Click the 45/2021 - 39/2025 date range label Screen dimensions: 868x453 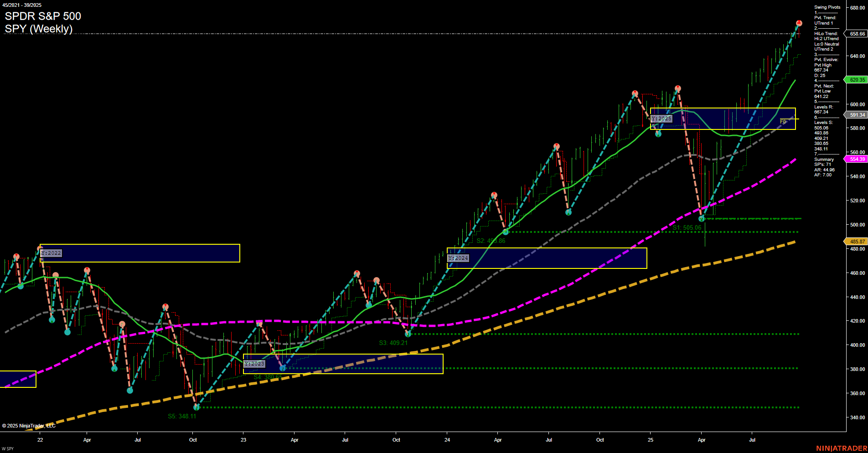click(x=21, y=5)
